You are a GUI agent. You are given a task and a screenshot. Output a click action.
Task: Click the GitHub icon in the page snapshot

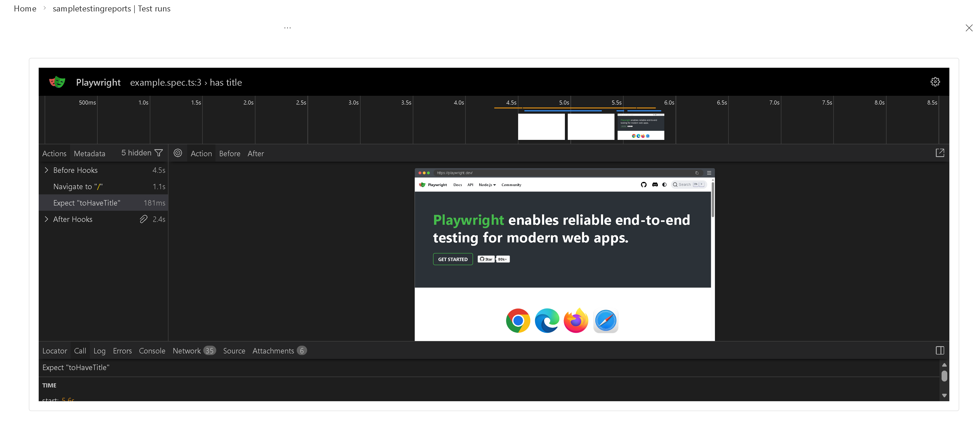pos(643,185)
